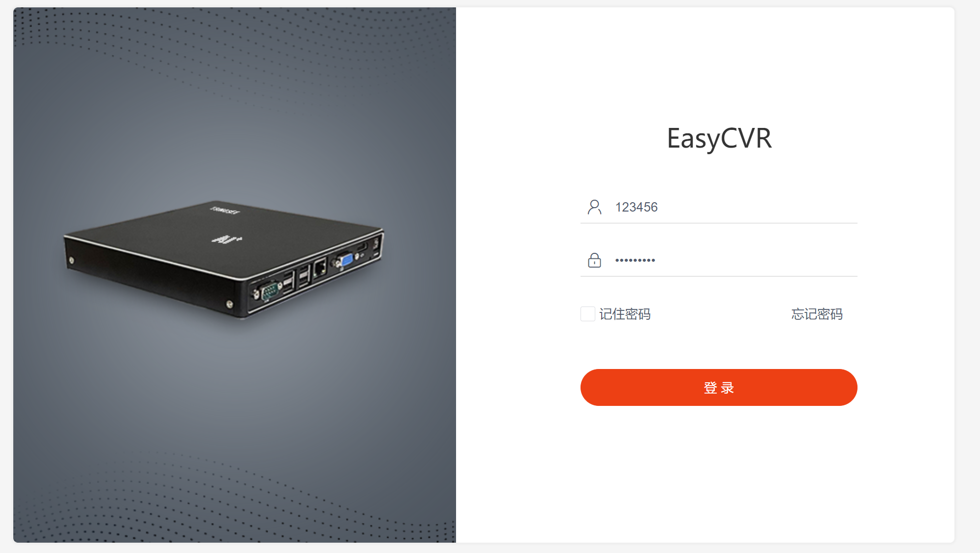Screen dimensions: 980x553
Task: Click the user avatar icon beside username
Action: click(594, 207)
